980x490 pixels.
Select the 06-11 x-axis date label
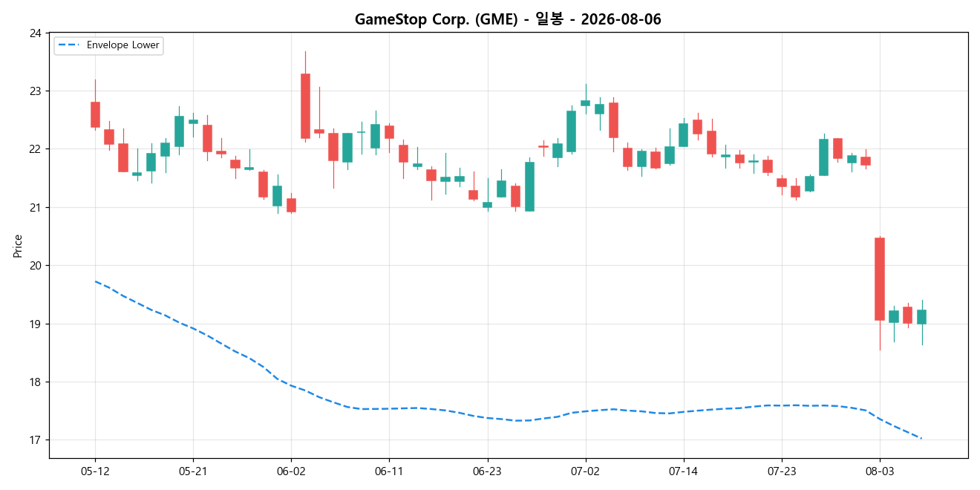coord(389,471)
